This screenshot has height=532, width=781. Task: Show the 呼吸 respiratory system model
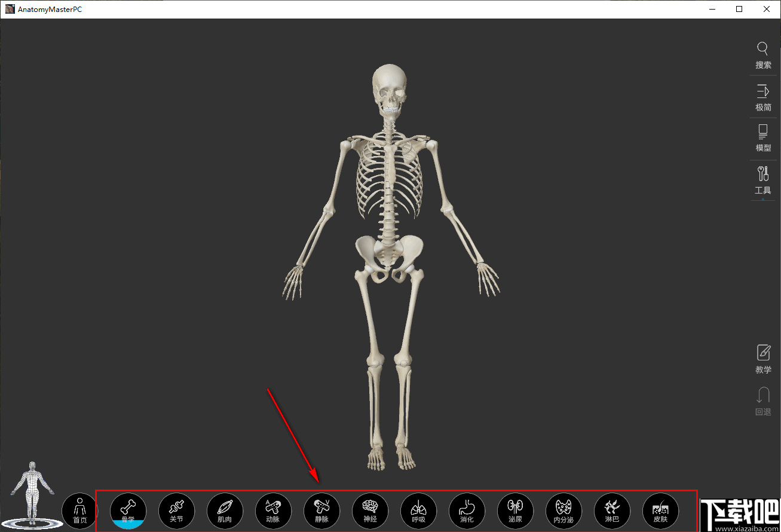tap(418, 510)
